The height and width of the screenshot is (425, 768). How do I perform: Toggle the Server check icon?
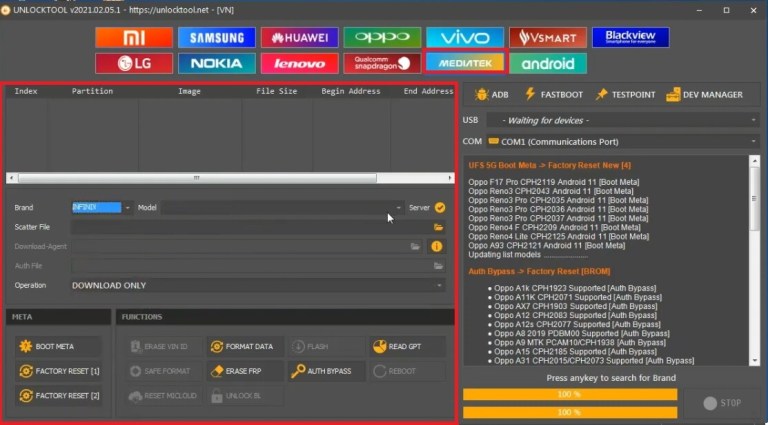[x=440, y=208]
